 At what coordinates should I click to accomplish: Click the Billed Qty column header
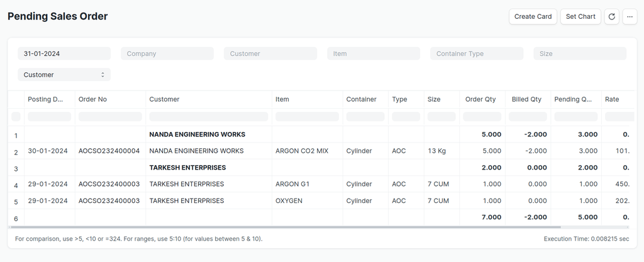(x=527, y=99)
